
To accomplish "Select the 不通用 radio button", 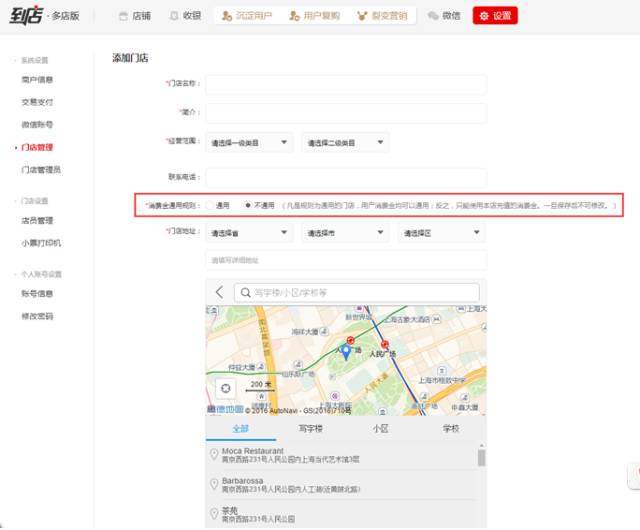I will (247, 205).
